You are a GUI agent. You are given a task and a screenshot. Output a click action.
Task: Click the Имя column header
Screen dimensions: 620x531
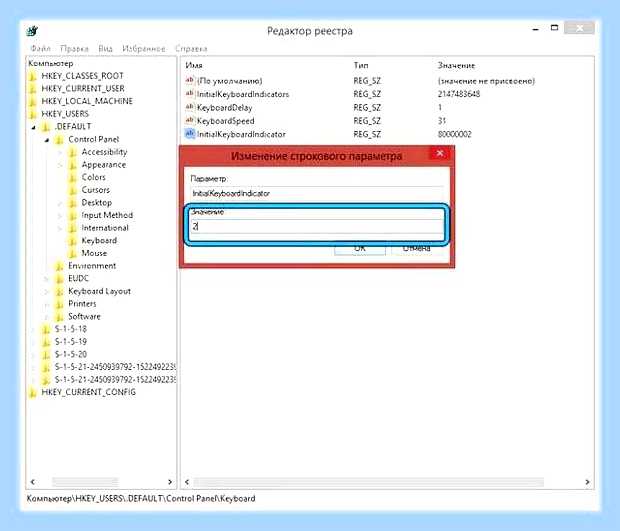coord(194,65)
